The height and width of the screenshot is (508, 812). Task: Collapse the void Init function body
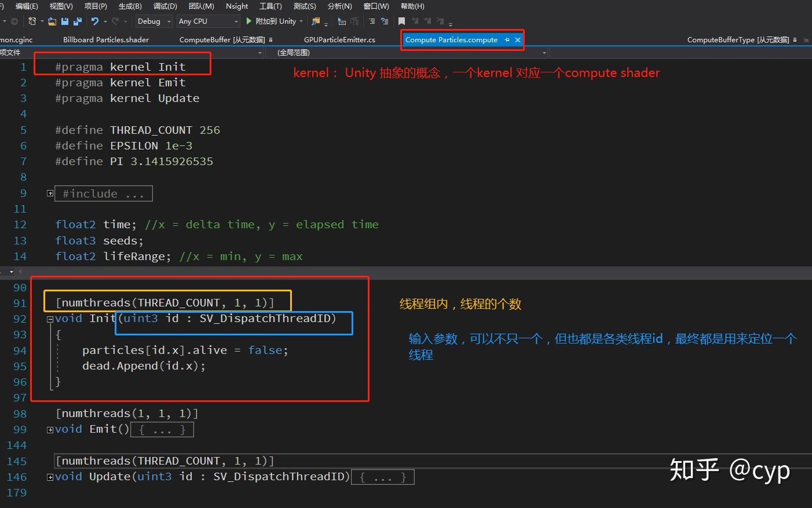click(x=50, y=319)
